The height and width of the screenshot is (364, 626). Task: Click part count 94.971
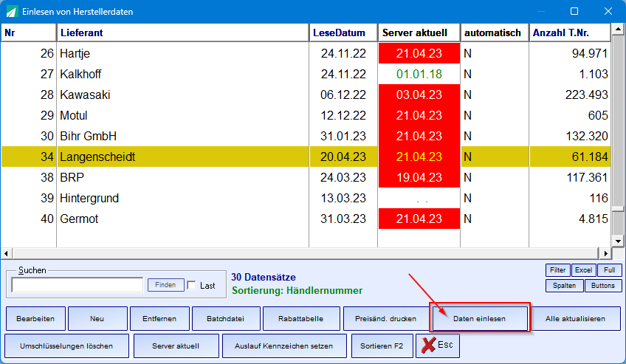coord(590,53)
